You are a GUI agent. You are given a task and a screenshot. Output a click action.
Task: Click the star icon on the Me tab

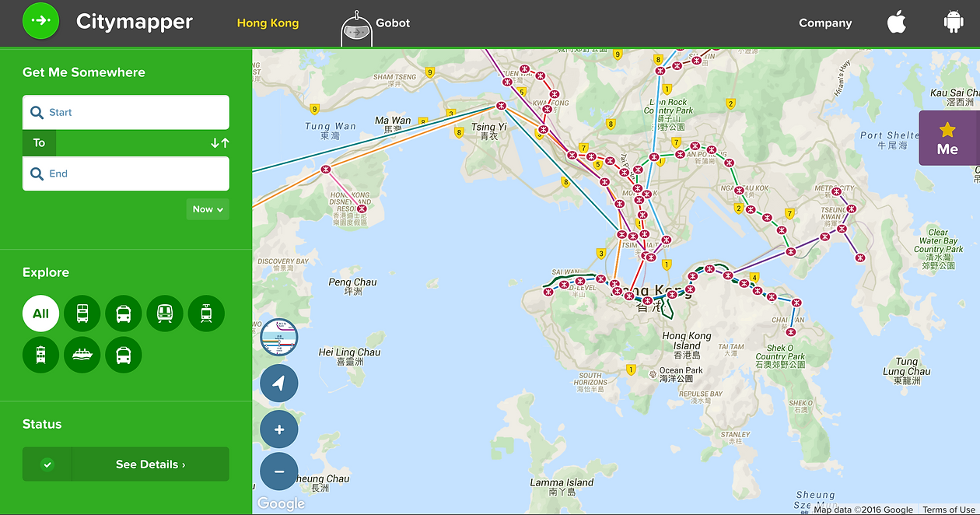[947, 129]
